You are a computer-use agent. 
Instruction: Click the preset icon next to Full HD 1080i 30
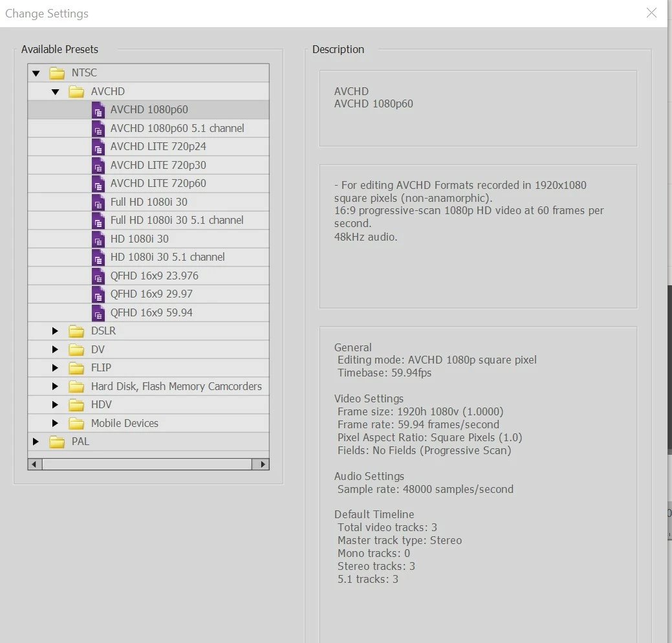(x=98, y=202)
